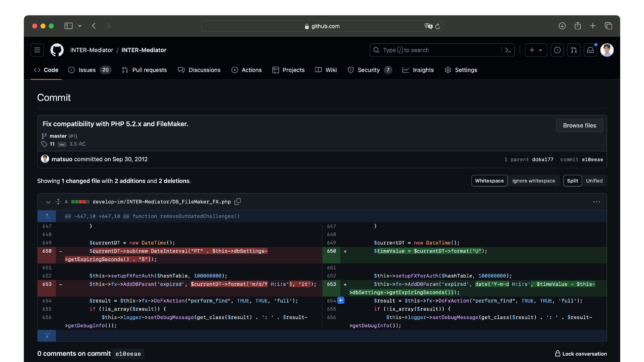The width and height of the screenshot is (644, 362).
Task: Select the Whitespace diff option
Action: [489, 181]
